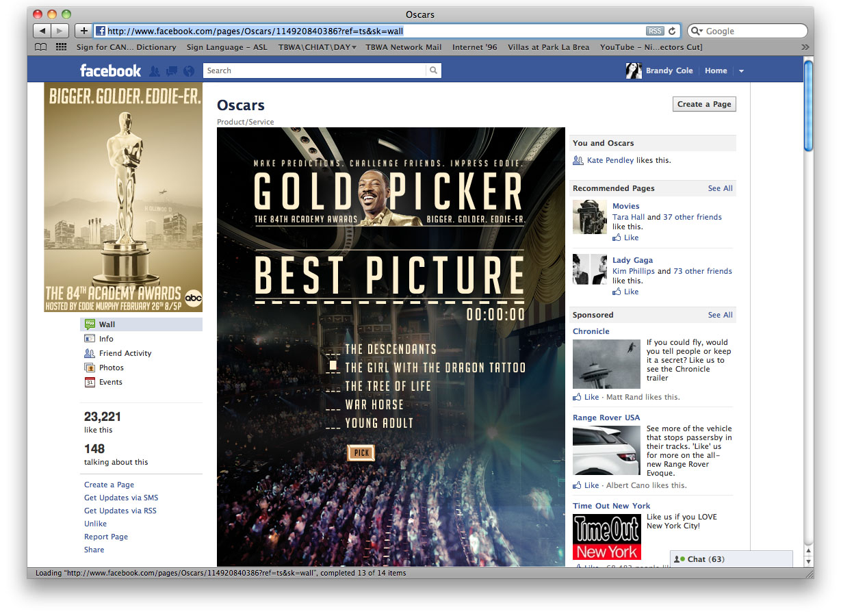841x616 pixels.
Task: Click Get Updates via SMS
Action: [121, 498]
